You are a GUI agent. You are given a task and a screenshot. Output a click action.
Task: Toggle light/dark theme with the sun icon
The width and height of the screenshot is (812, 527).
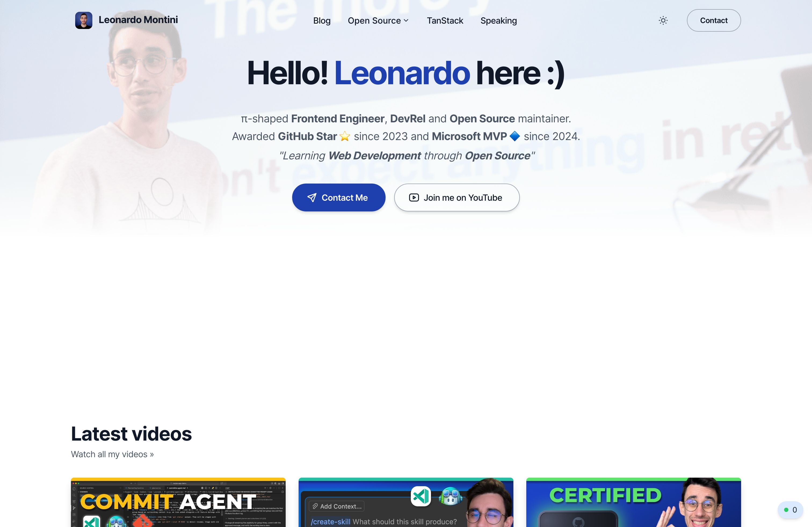[x=663, y=20]
